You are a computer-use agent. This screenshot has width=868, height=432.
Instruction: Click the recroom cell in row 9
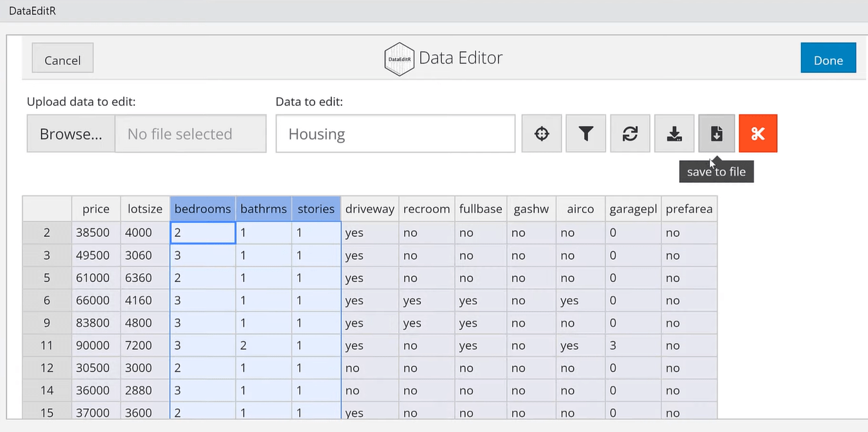coord(427,323)
